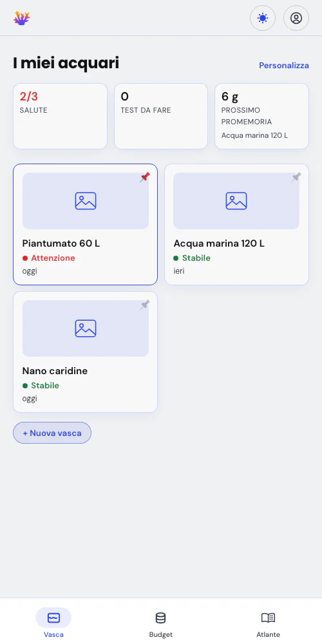Select the Vasca tab icon

coord(53,618)
